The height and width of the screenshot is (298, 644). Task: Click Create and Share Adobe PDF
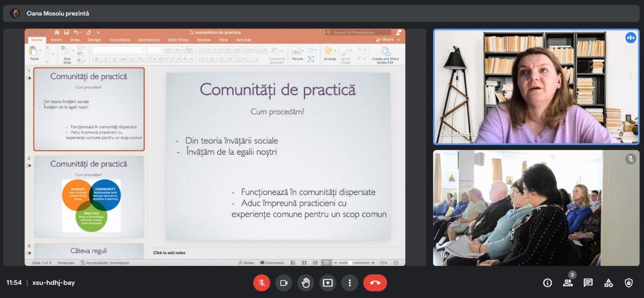coord(385,54)
